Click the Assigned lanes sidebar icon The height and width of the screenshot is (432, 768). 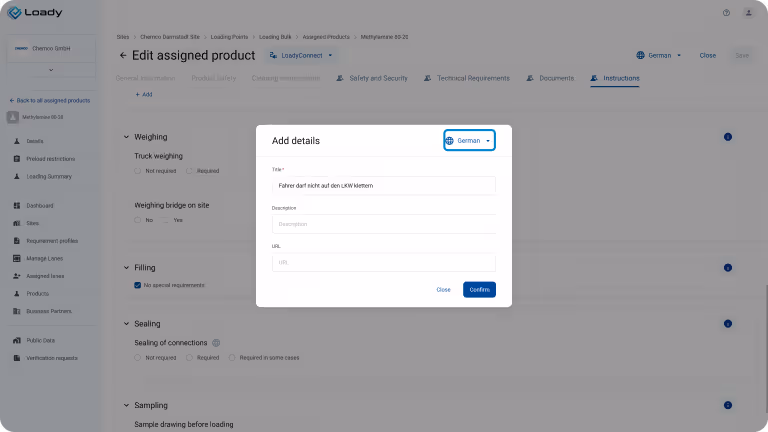pyautogui.click(x=17, y=276)
